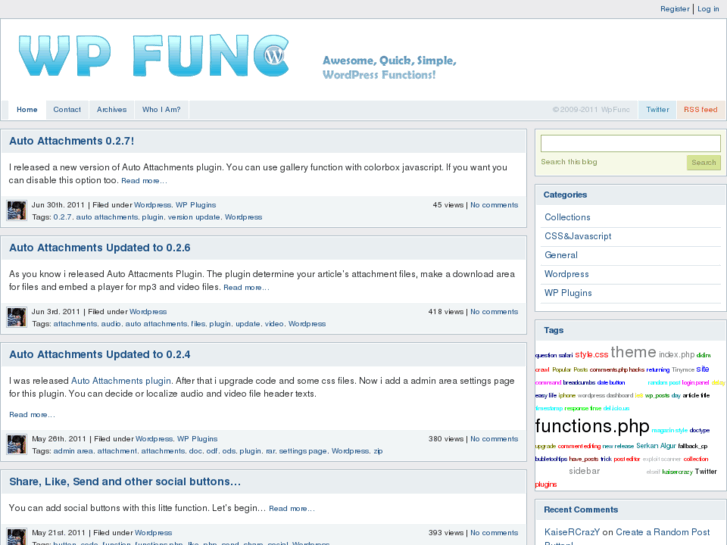The image size is (727, 545).
Task: Open the doctype tag in the tag cloud
Action: 699,430
